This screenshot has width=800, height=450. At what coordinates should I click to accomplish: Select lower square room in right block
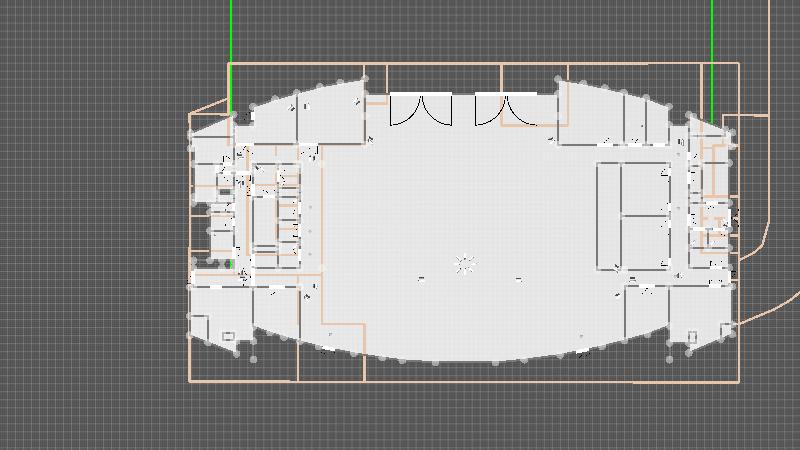(x=645, y=243)
